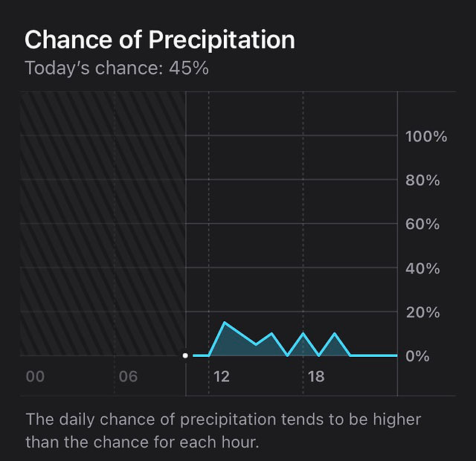Tap the 0% axis label
The width and height of the screenshot is (476, 461).
click(417, 356)
